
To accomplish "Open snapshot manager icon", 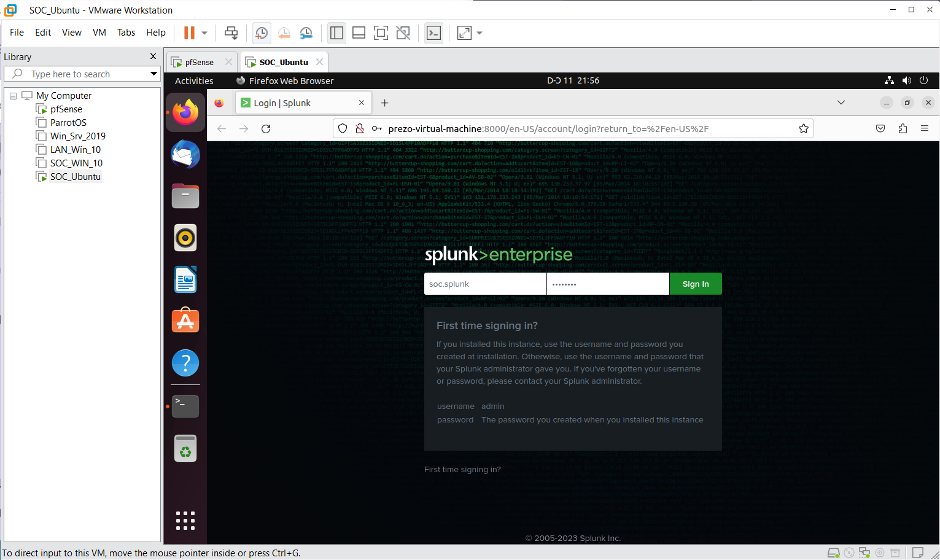I will point(306,33).
